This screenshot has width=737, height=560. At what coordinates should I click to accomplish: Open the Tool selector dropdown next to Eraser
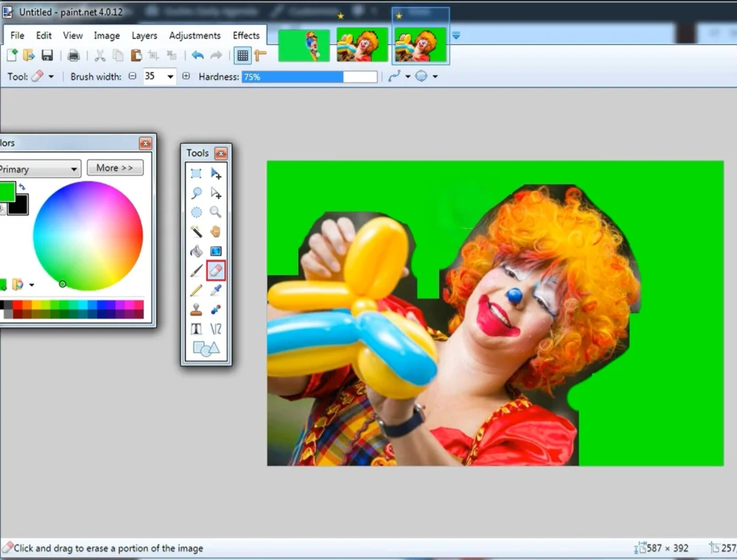[50, 76]
